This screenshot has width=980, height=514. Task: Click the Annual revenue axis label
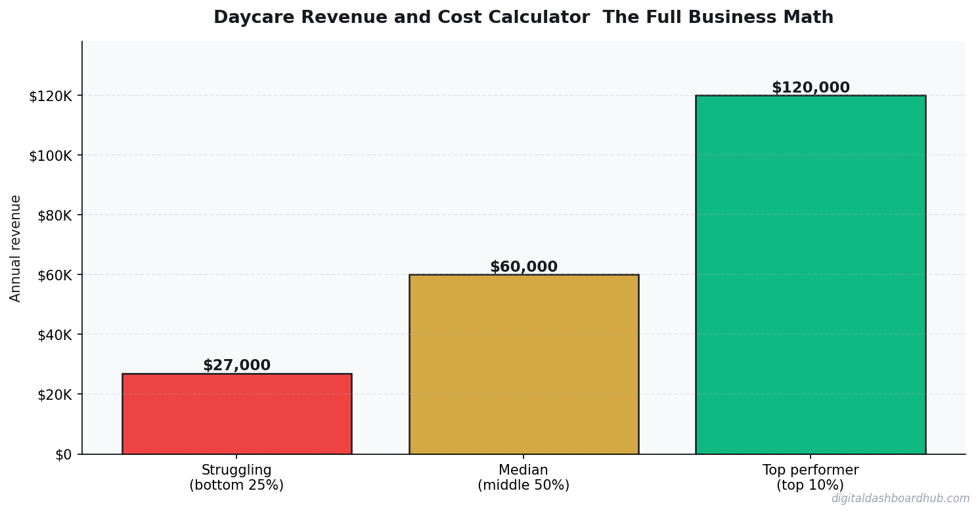(16, 248)
